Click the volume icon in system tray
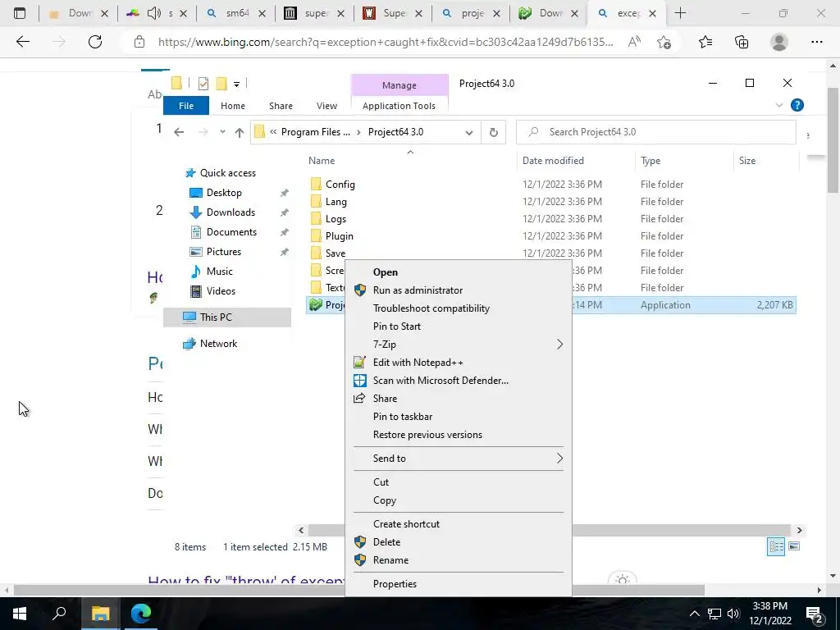Viewport: 840px width, 630px height. tap(733, 614)
